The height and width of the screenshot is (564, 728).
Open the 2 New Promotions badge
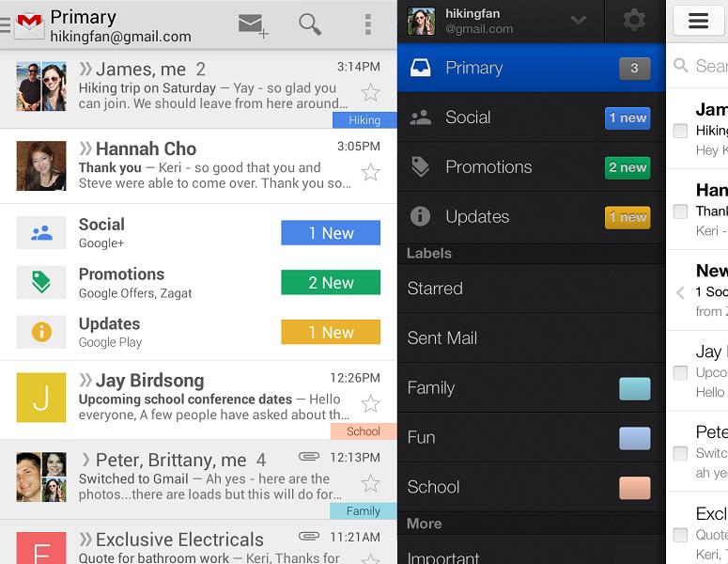[x=331, y=282]
